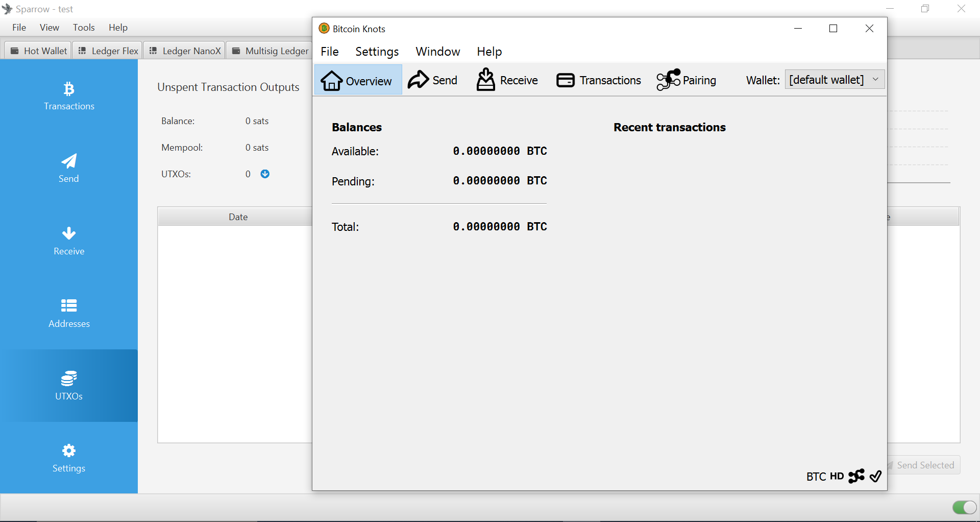Open Sparrow View menu
The width and height of the screenshot is (980, 522).
pyautogui.click(x=50, y=28)
